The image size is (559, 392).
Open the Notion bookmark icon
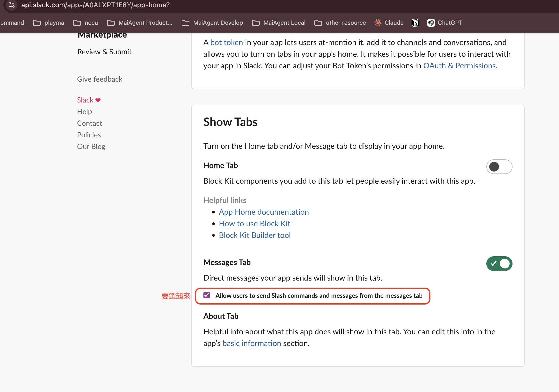[x=415, y=23]
